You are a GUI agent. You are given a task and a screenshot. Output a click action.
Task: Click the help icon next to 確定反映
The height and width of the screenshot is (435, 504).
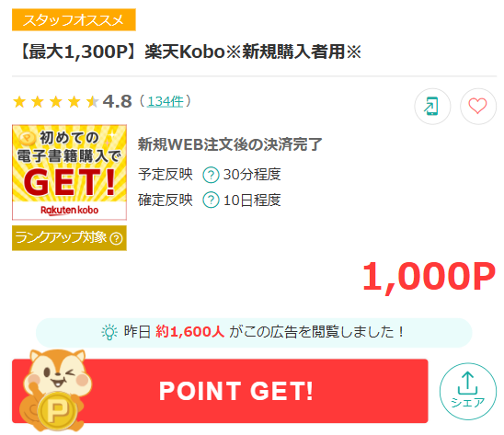pos(211,200)
